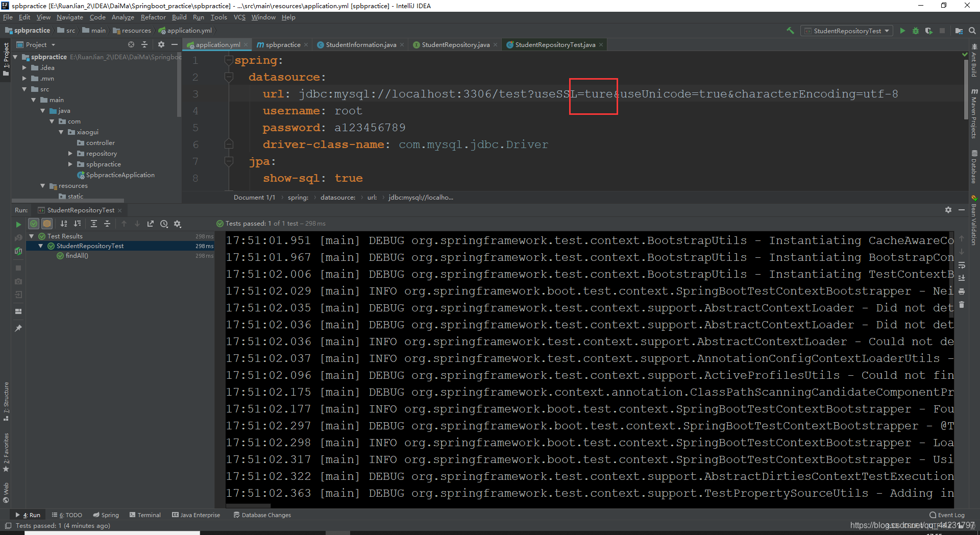This screenshot has height=535, width=980.
Task: Toggle Show Ignored tests filter
Action: [x=47, y=224]
